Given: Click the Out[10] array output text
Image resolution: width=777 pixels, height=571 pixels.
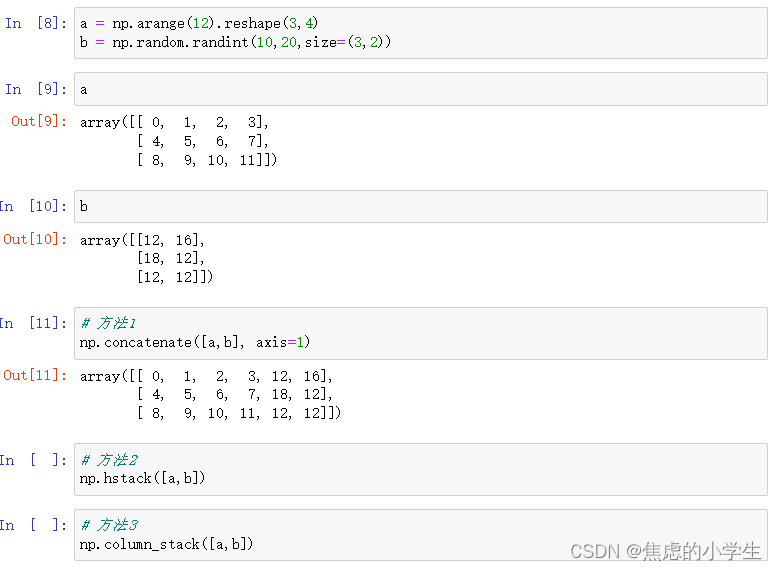Looking at the screenshot, I should [x=146, y=258].
